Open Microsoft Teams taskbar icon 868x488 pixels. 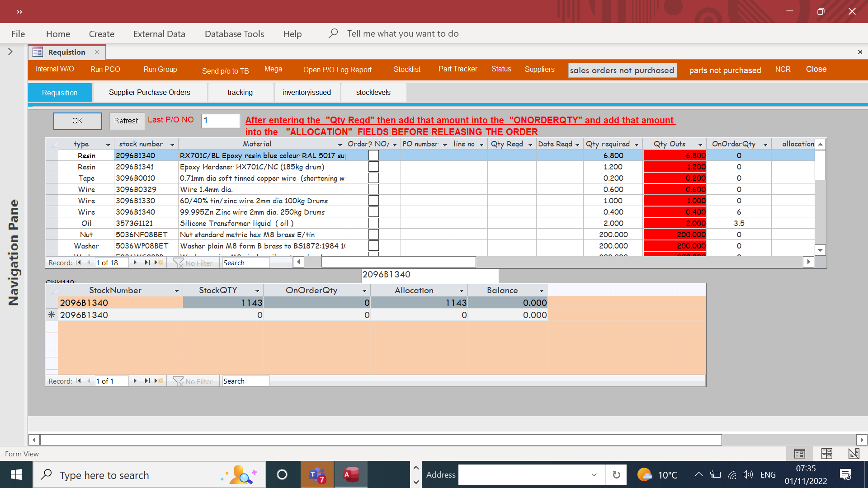317,474
